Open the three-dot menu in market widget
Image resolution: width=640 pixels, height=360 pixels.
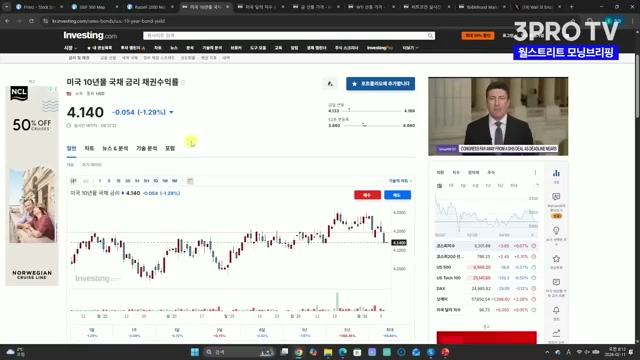[535, 173]
